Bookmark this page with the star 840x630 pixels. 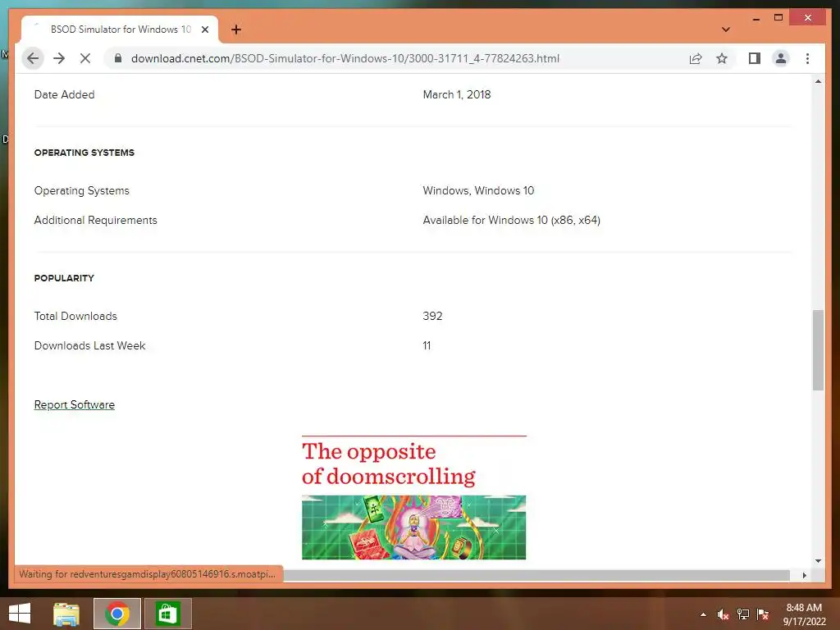point(722,58)
